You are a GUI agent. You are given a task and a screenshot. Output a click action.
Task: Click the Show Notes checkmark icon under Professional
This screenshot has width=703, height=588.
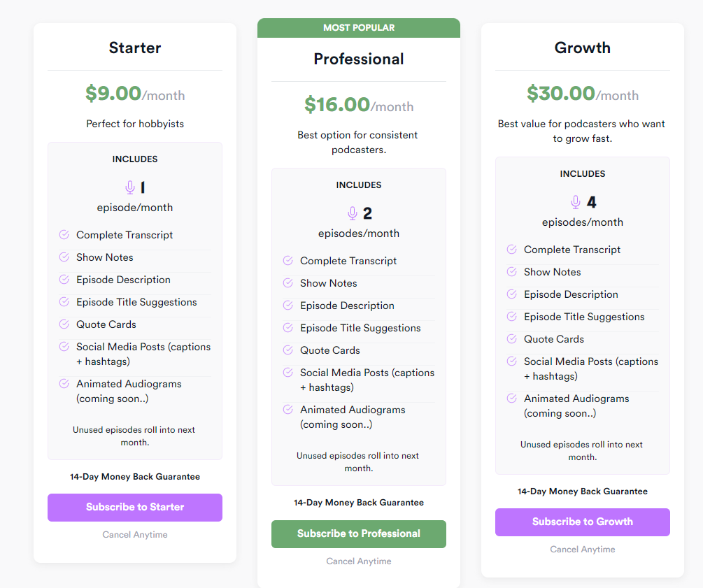(287, 282)
